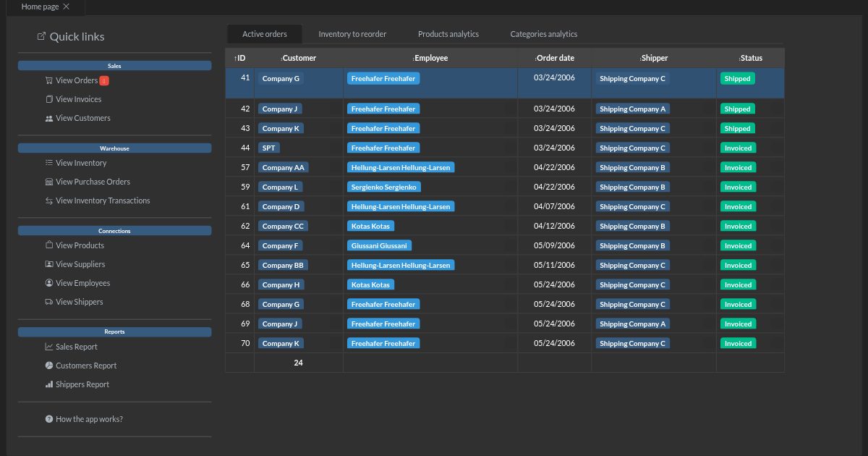Open the How the app works link

pos(89,419)
